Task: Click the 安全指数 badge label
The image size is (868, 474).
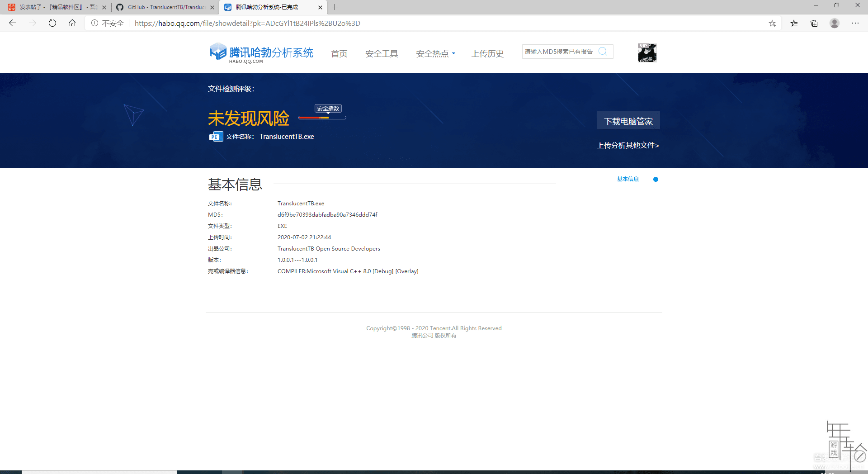Action: pos(328,109)
